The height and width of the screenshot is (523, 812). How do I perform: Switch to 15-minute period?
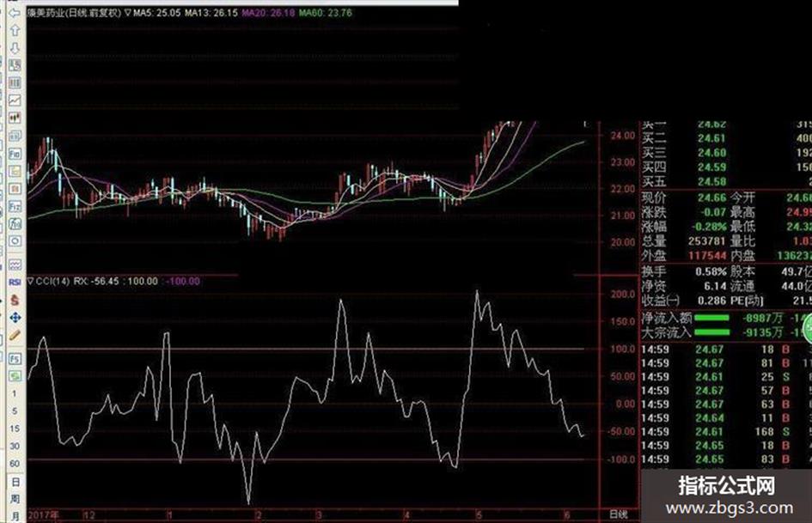coord(15,429)
